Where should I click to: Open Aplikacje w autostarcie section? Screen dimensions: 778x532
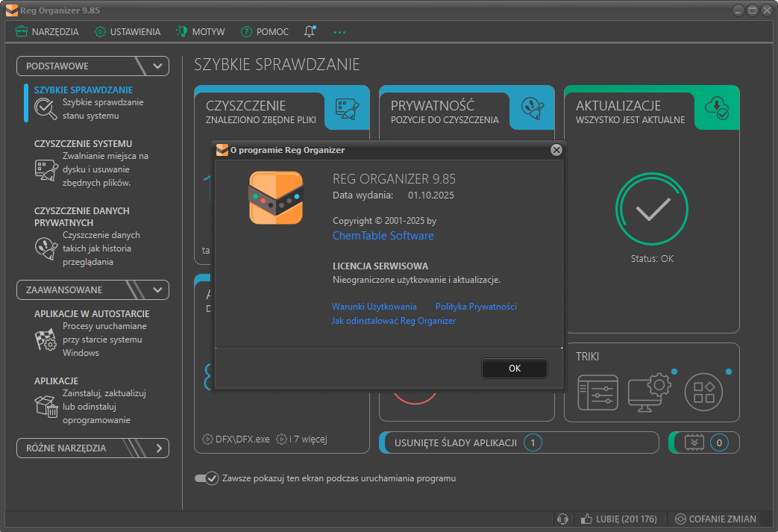click(92, 313)
